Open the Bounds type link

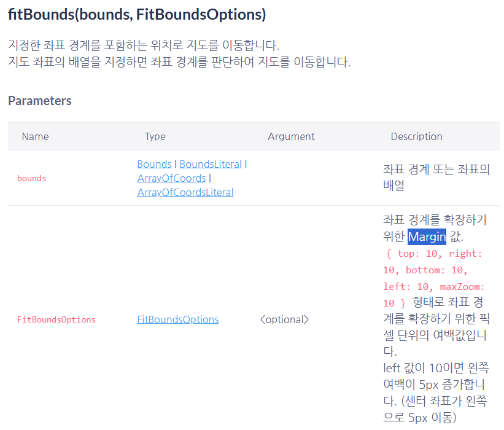click(x=154, y=165)
